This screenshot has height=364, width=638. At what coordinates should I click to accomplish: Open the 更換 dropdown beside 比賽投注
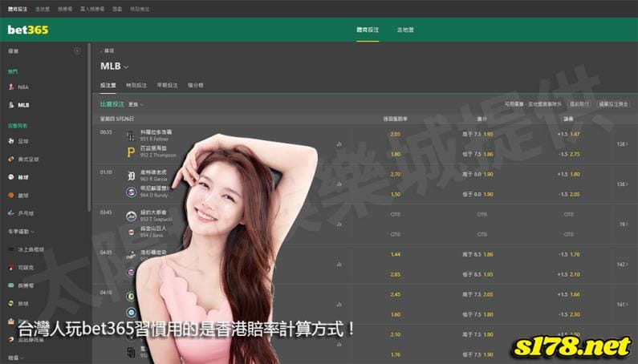click(x=136, y=104)
